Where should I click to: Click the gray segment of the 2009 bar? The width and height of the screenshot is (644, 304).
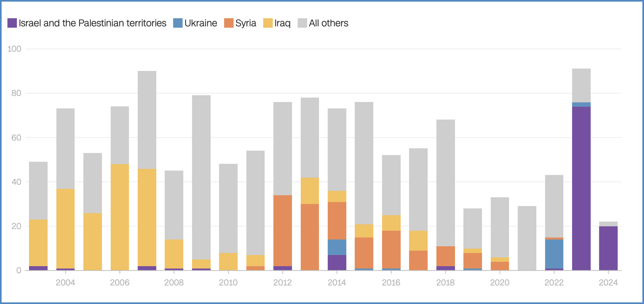[201, 177]
